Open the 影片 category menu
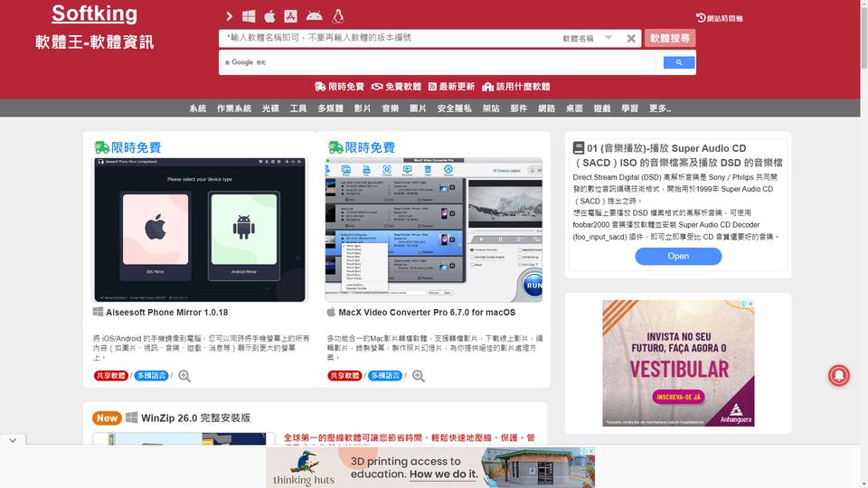This screenshot has width=868, height=488. pos(363,108)
